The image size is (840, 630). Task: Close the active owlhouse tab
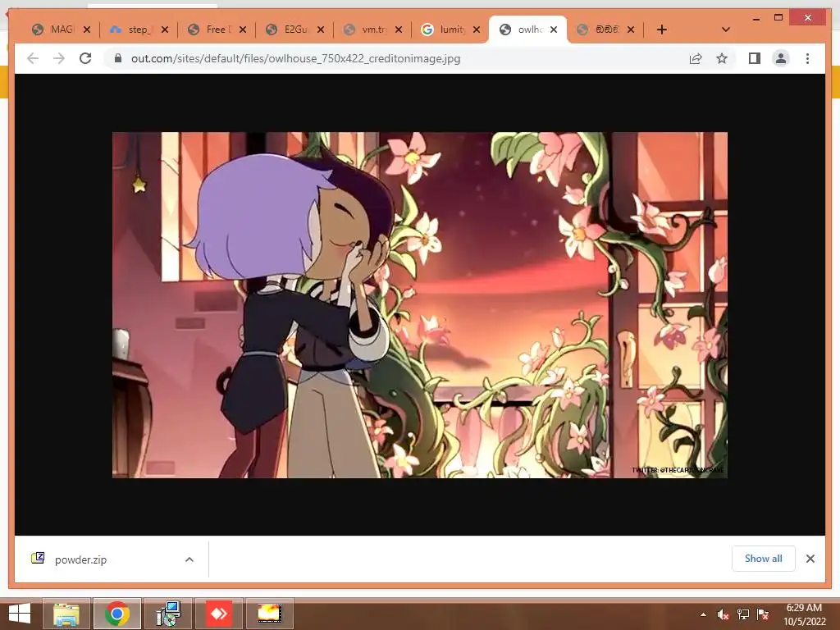(x=554, y=30)
